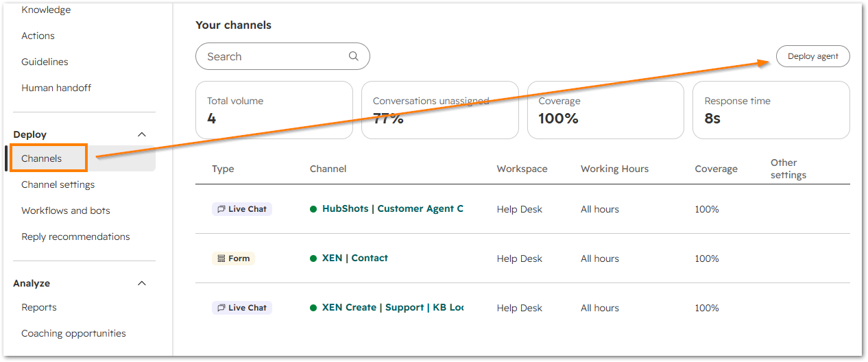
Task: Click the Type column header
Action: [x=223, y=169]
